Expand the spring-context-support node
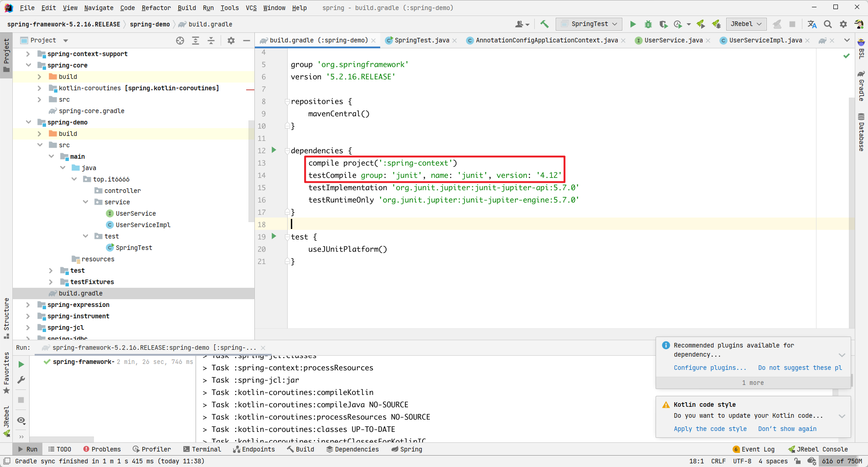Image resolution: width=868 pixels, height=467 pixels. pyautogui.click(x=28, y=54)
